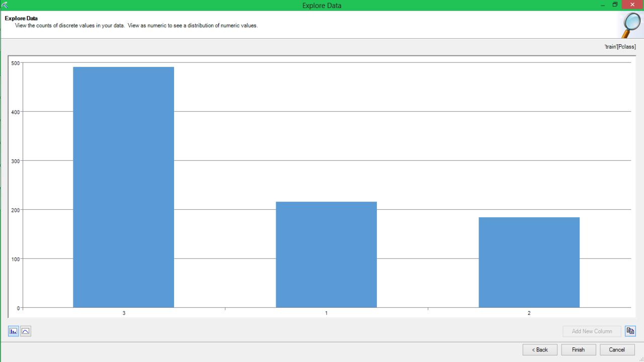Image resolution: width=644 pixels, height=362 pixels.
Task: Close the Explore Data window
Action: (x=632, y=5)
